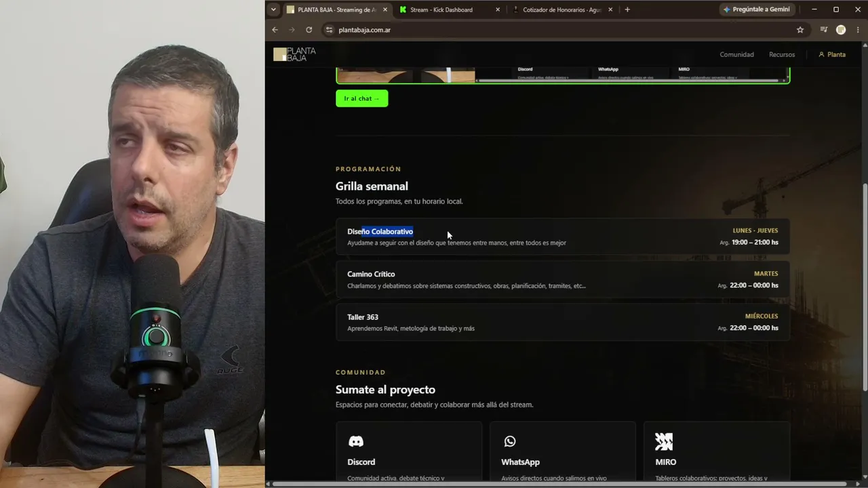This screenshot has width=868, height=488.
Task: Open the Chrome profile avatar
Action: 841,30
